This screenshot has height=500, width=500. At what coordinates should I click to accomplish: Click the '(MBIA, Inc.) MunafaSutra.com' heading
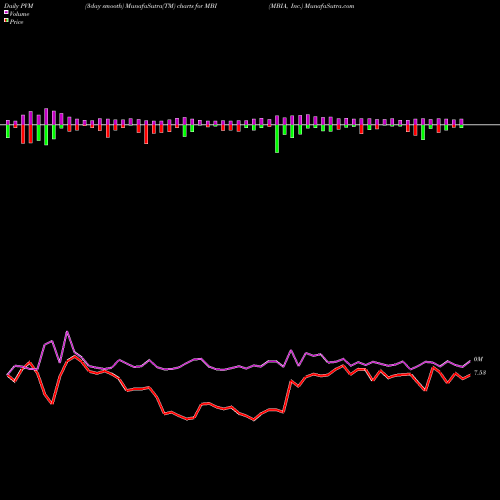[x=311, y=6]
